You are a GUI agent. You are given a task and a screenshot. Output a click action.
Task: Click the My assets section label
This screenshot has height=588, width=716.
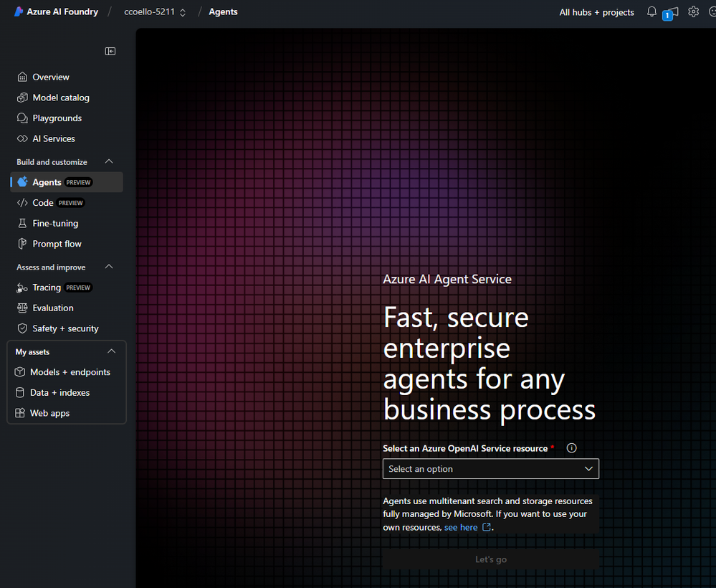32,352
